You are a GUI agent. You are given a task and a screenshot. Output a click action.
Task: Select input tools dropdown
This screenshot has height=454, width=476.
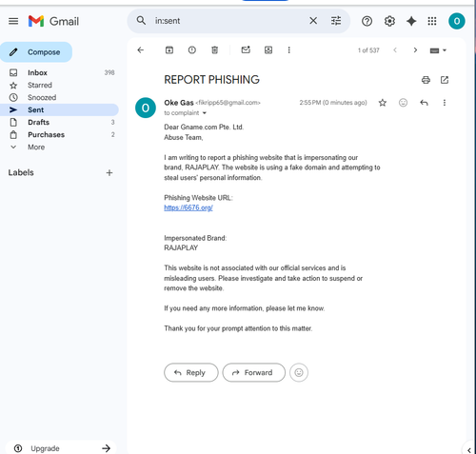coord(438,50)
